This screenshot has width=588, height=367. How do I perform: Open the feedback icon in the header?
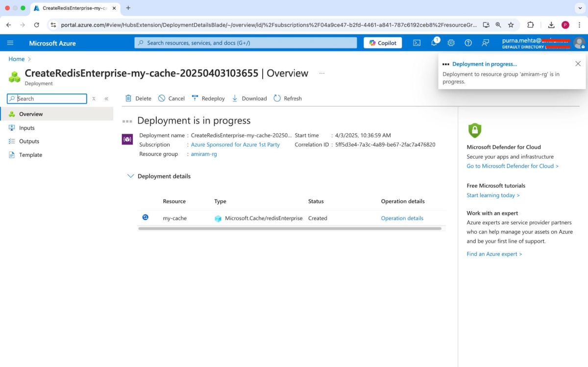coord(485,43)
